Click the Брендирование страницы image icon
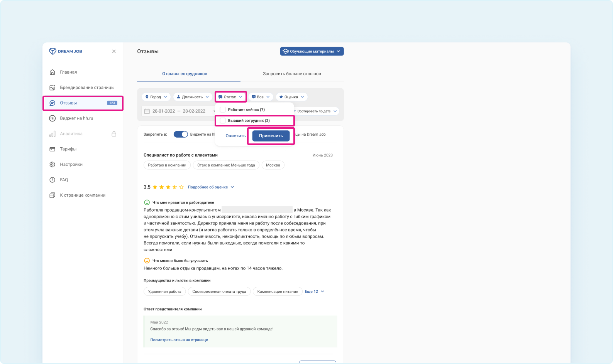Screen dimensions: 613x364 click(52, 88)
